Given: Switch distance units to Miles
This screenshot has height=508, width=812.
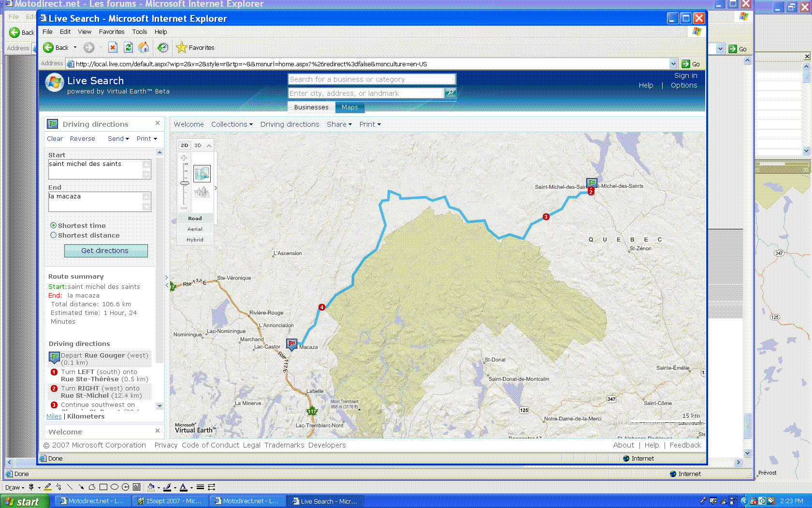Looking at the screenshot, I should point(54,416).
